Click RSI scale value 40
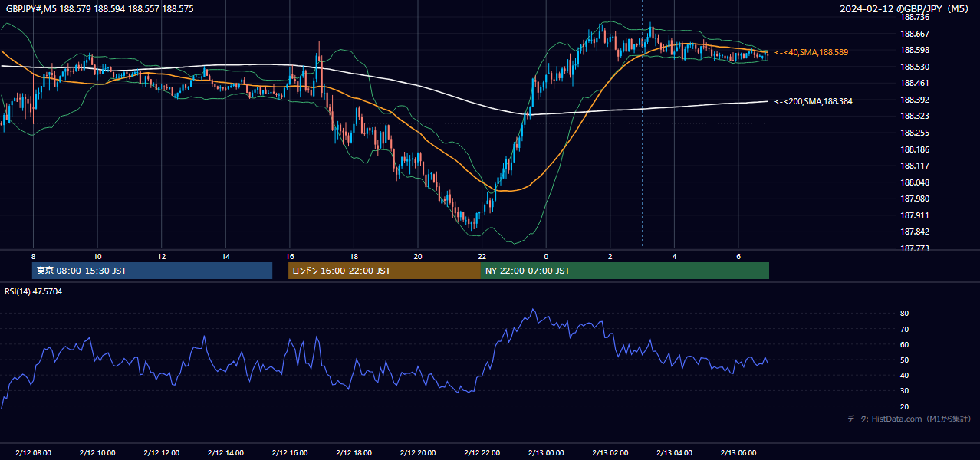This screenshot has height=460, width=980. click(x=904, y=375)
